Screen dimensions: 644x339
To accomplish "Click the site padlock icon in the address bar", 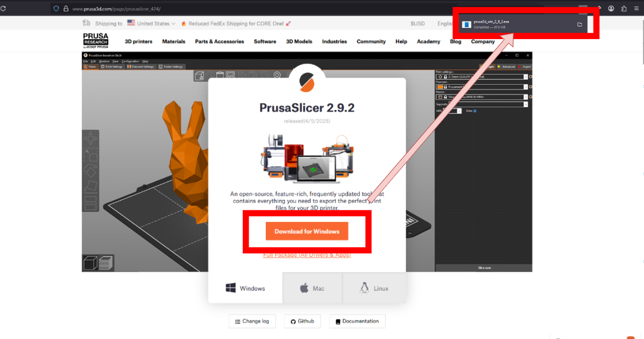I will coord(66,9).
